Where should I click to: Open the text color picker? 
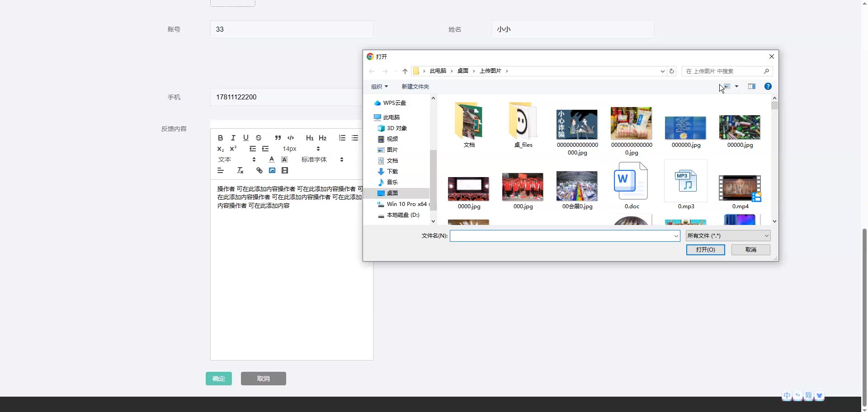pos(271,159)
